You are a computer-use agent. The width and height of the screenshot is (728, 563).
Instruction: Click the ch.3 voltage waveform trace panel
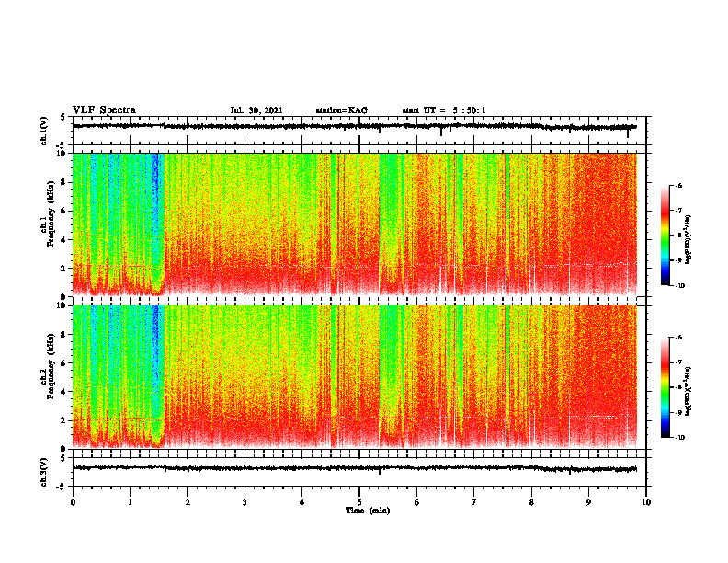[x=359, y=472]
